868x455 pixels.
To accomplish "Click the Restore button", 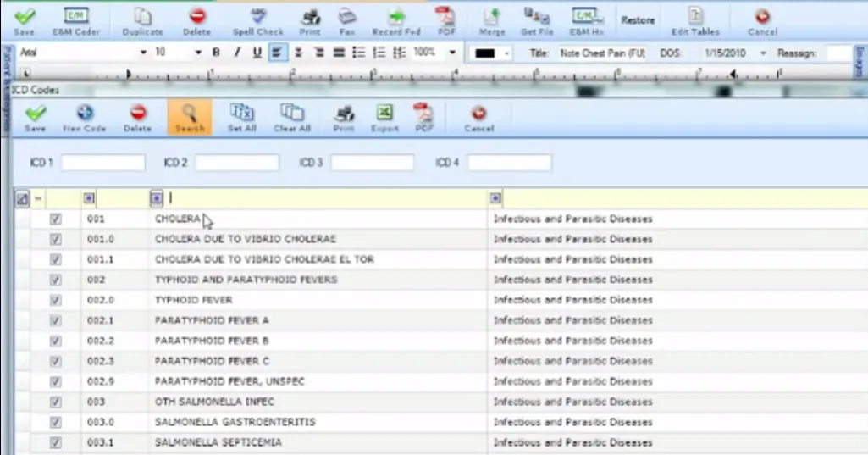I will click(638, 20).
